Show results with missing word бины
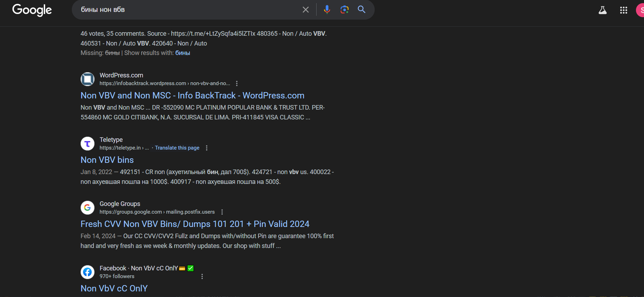The width and height of the screenshot is (644, 297). point(182,53)
